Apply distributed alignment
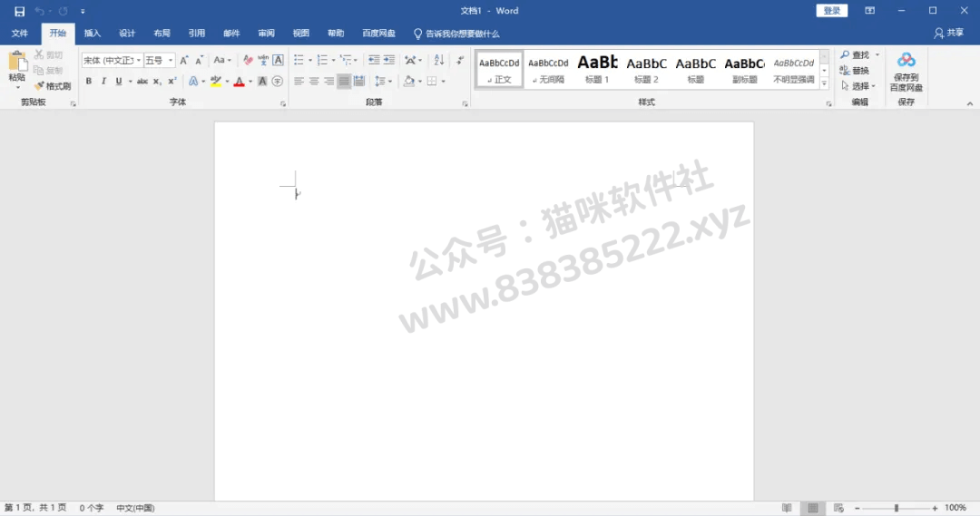This screenshot has width=980, height=516. coord(358,82)
